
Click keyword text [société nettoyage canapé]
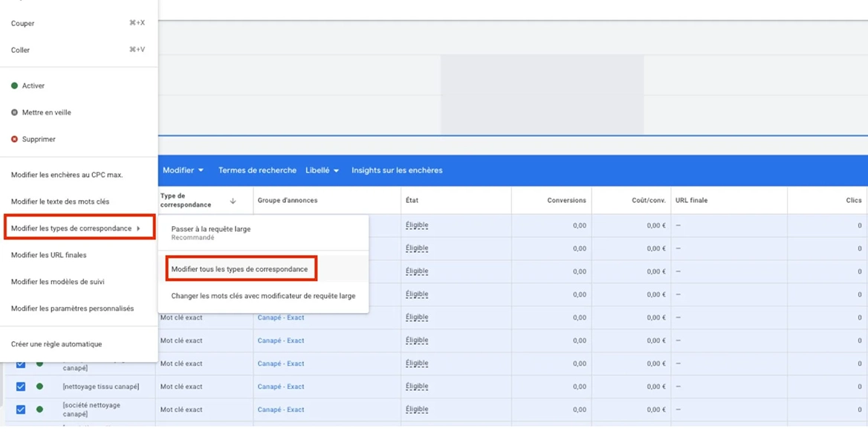[x=91, y=409]
